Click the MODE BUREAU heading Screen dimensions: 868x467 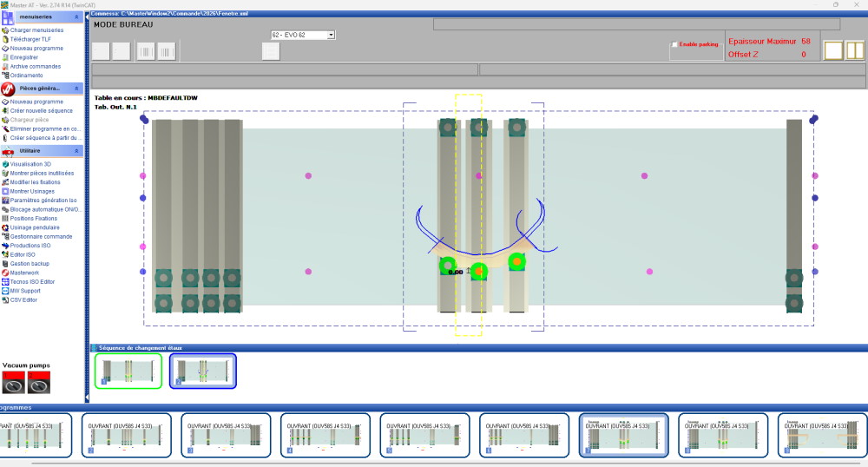click(123, 24)
